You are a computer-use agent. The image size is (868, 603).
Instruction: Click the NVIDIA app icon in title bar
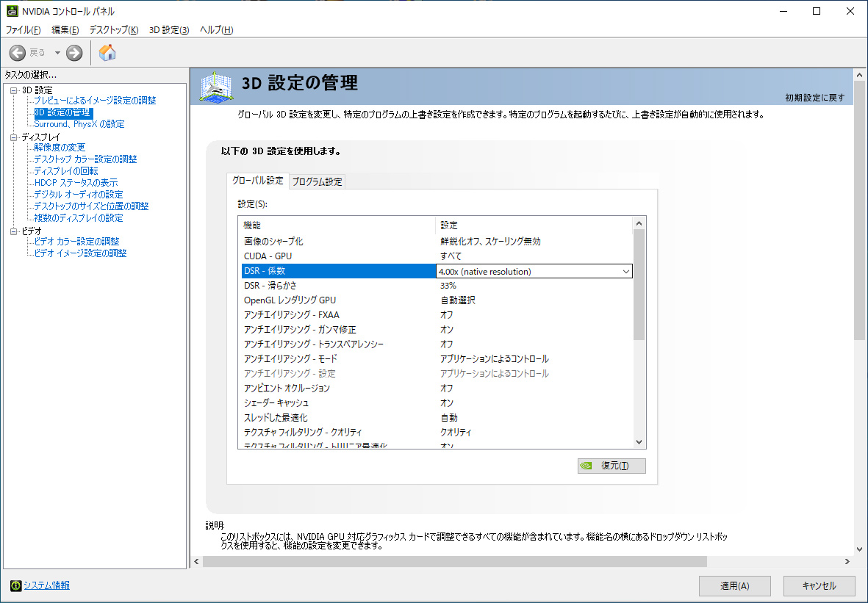[x=12, y=11]
